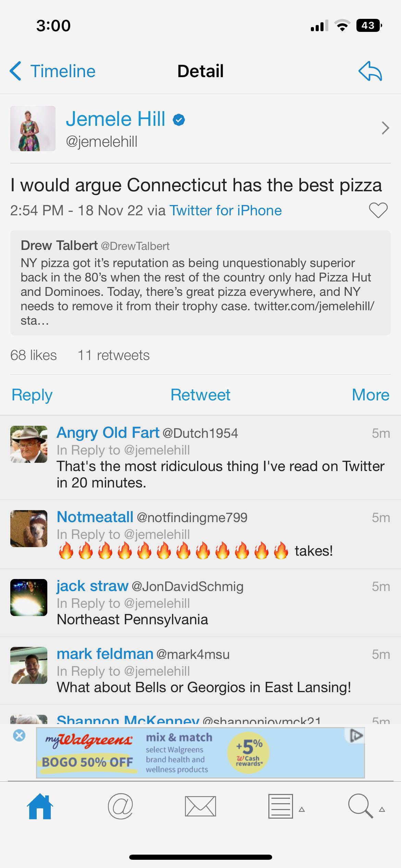Open the Twitter for iPhone link
The width and height of the screenshot is (401, 868).
point(226,210)
